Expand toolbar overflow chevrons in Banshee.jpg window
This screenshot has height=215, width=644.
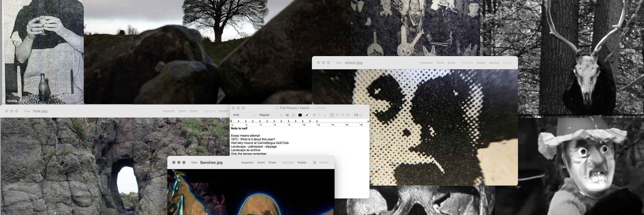314,163
